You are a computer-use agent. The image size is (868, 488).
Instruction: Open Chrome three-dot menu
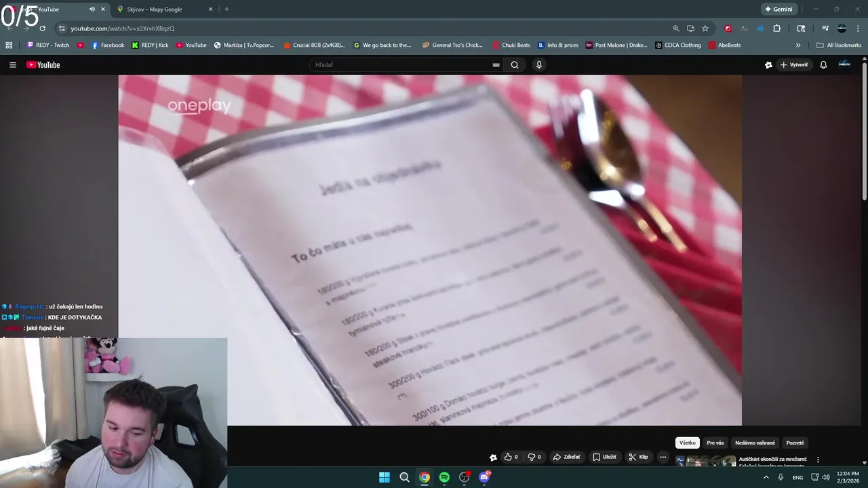[x=858, y=28]
